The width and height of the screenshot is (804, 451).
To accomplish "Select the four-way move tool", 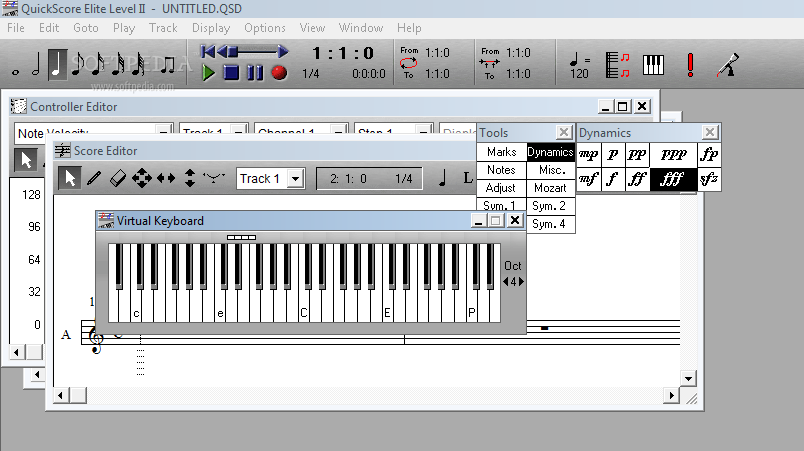I will coord(142,178).
